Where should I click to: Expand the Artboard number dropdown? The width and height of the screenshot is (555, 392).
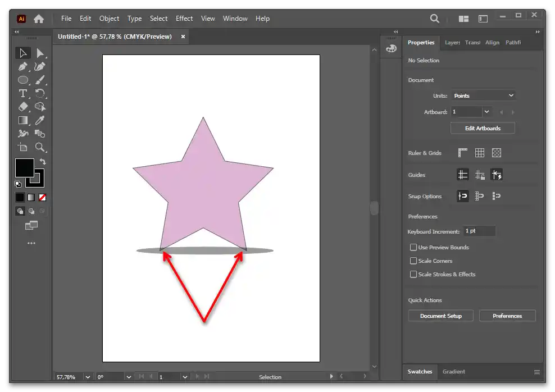point(486,112)
